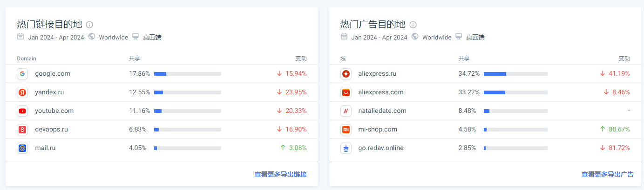Click the 11.16% share value
Image resolution: width=644 pixels, height=190 pixels.
[x=140, y=111]
